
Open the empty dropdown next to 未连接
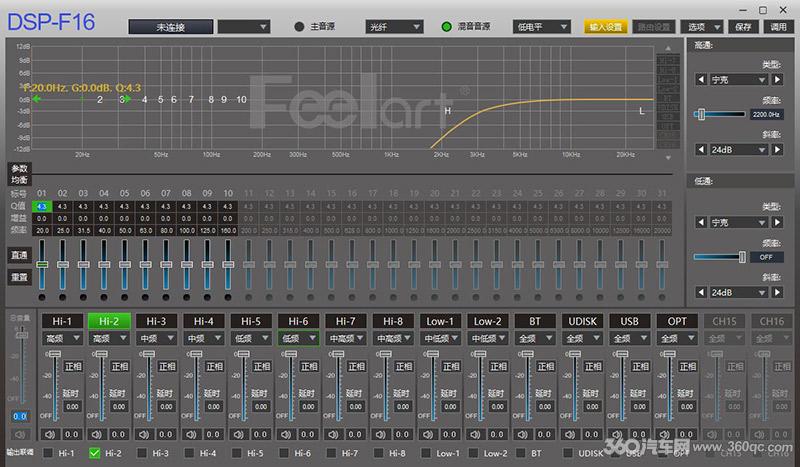click(244, 27)
